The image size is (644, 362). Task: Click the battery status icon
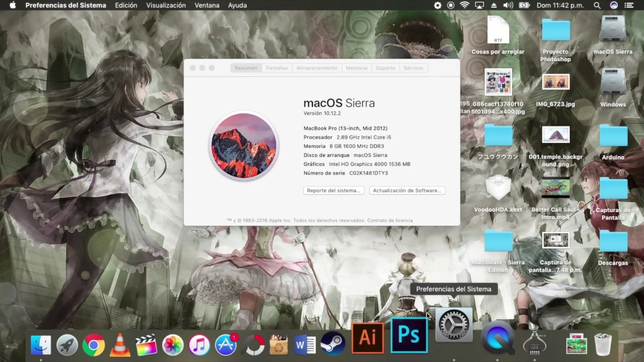524,5
